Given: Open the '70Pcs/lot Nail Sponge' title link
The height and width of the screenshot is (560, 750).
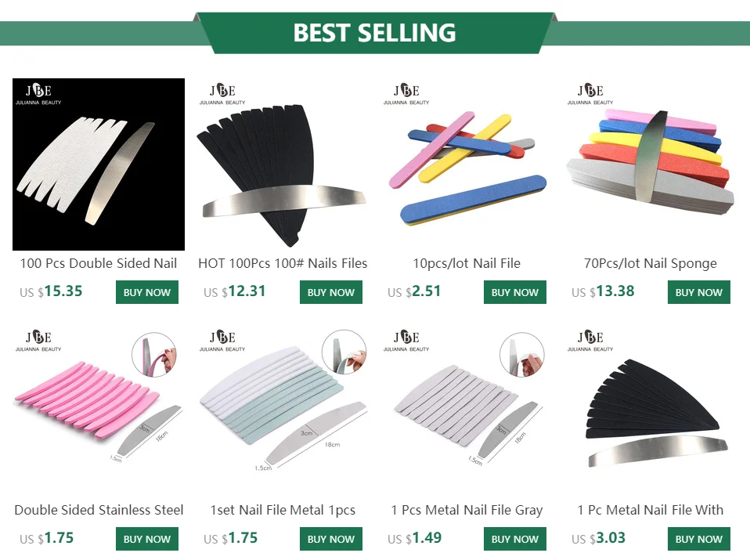Looking at the screenshot, I should (x=651, y=264).
